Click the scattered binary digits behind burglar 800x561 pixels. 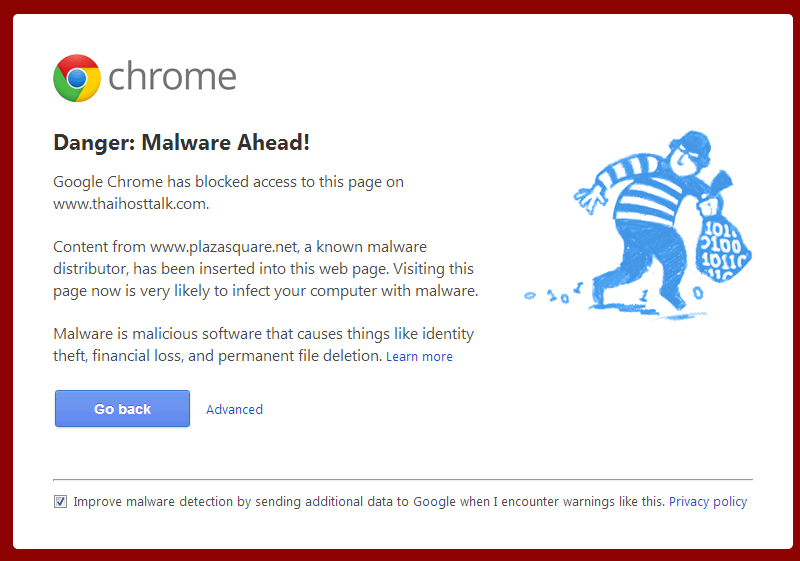click(560, 297)
